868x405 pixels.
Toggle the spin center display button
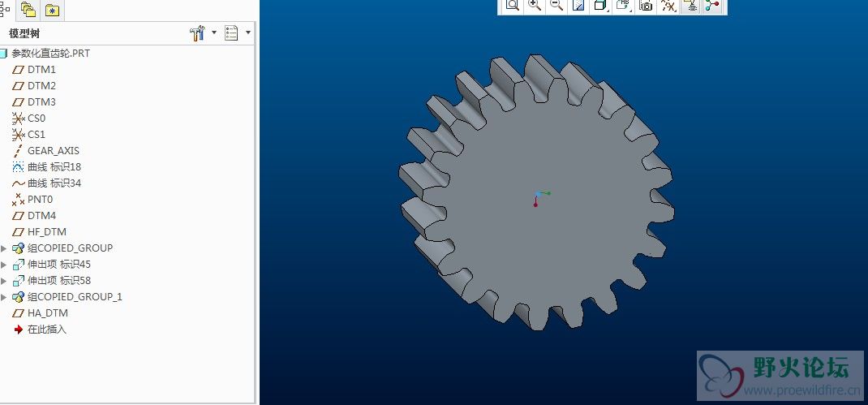click(x=712, y=5)
